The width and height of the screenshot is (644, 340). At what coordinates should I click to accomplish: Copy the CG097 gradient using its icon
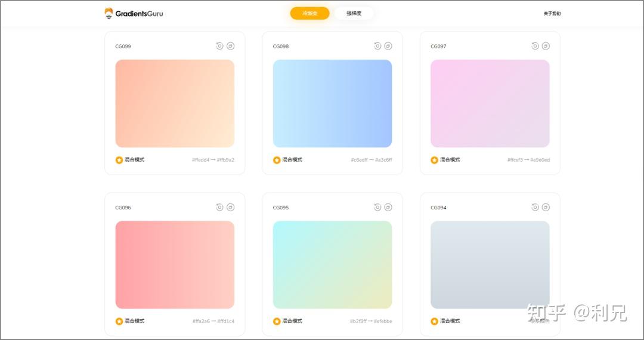[x=546, y=46]
